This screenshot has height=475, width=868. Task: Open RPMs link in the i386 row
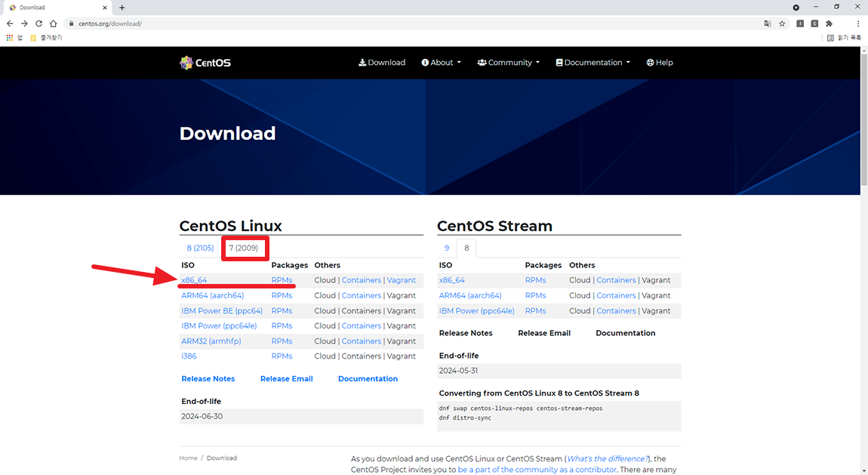282,356
